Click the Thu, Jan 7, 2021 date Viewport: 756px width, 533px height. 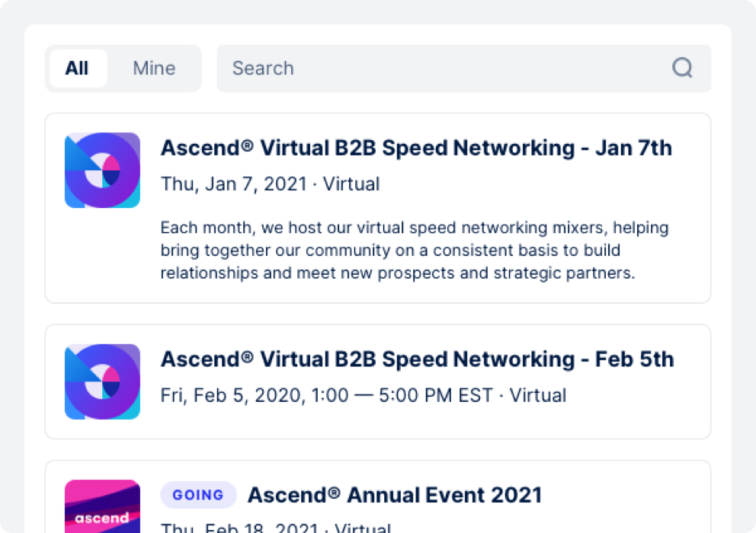[233, 184]
